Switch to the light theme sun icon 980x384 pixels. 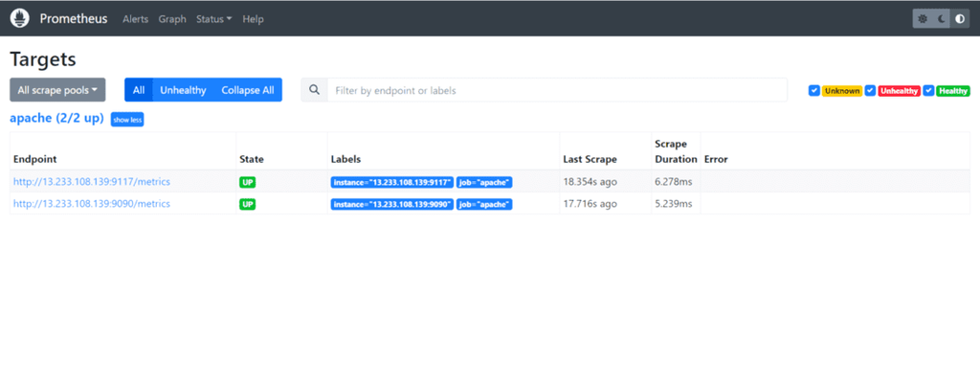(923, 19)
